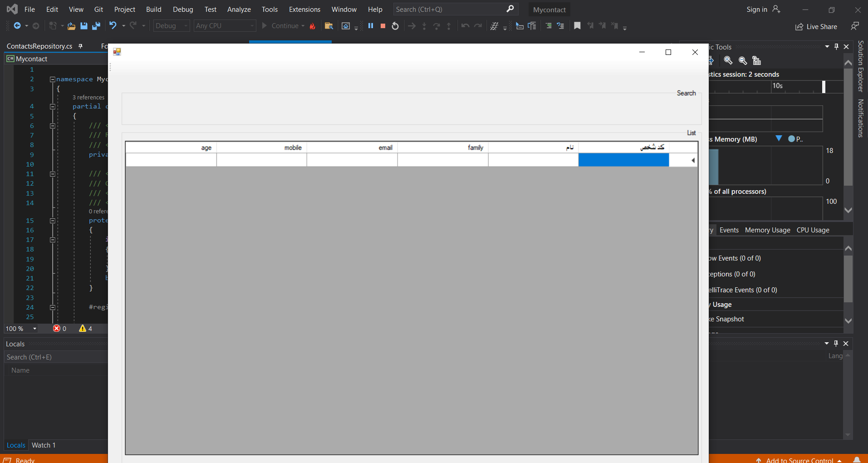Select the highlighted blue cell in the grid

pos(623,160)
